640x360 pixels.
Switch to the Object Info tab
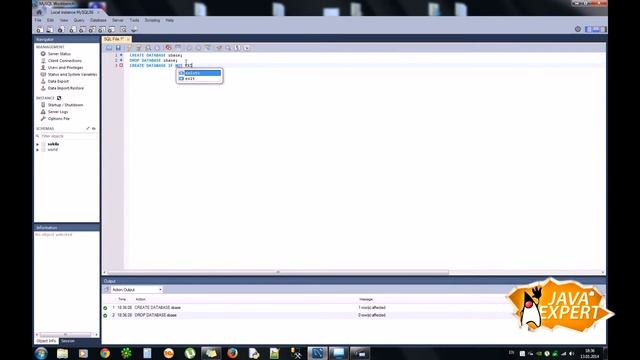tap(46, 341)
